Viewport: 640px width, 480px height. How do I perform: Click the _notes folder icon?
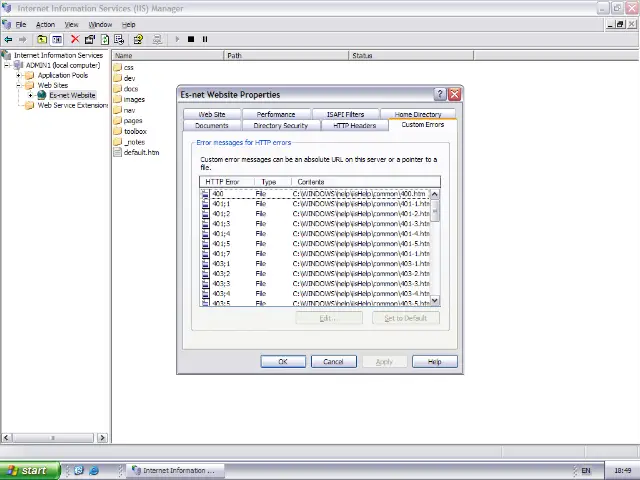pyautogui.click(x=118, y=142)
